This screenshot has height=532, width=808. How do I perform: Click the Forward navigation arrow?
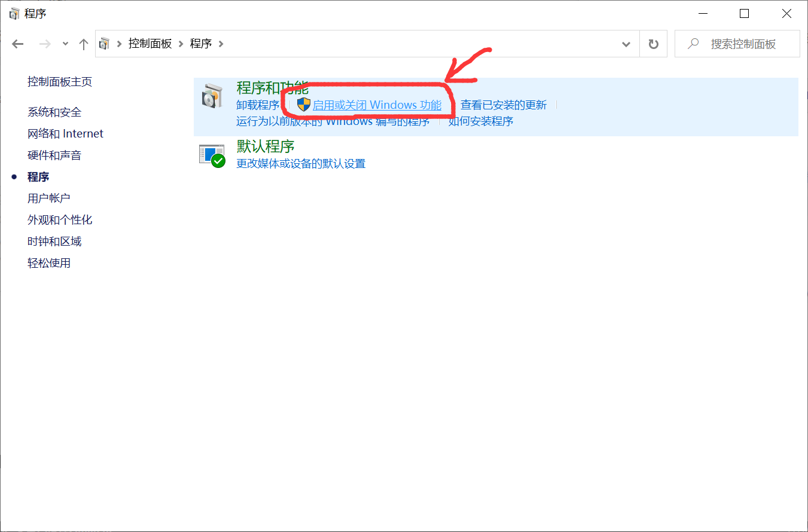(x=45, y=44)
